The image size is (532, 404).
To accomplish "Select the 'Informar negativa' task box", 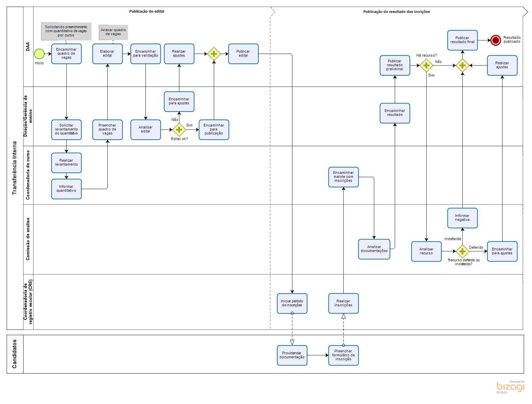I will pyautogui.click(x=462, y=218).
